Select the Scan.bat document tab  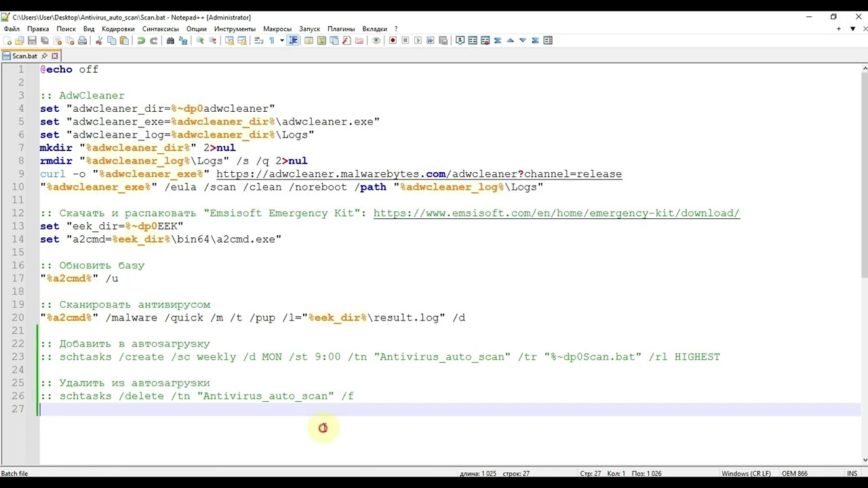[24, 56]
